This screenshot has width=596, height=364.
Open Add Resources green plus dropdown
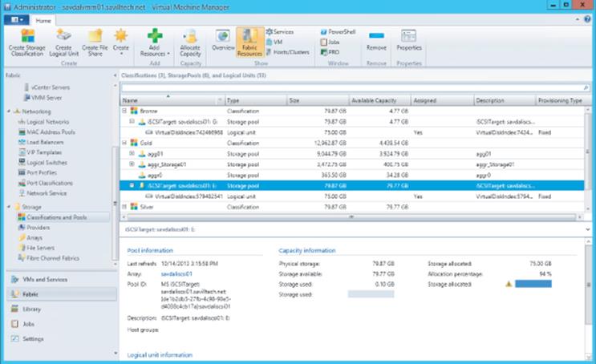(155, 42)
